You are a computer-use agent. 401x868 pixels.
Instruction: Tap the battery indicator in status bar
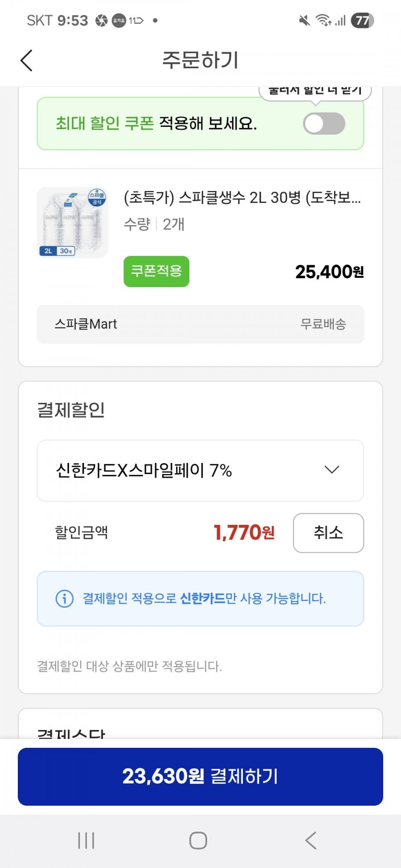point(362,20)
